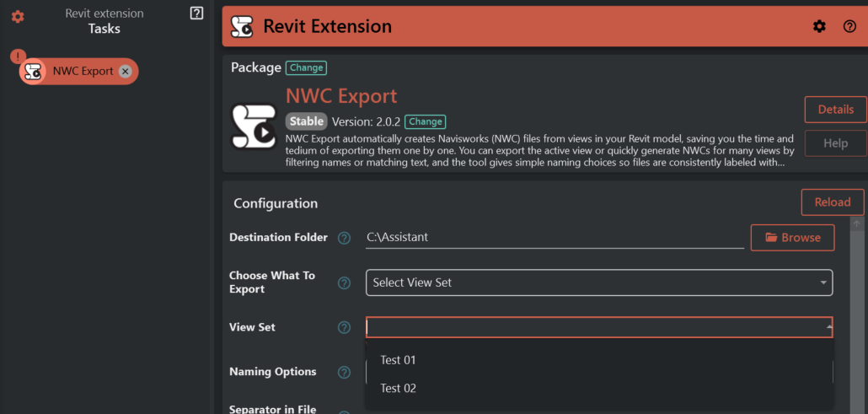Open sidebar settings gear icon
The height and width of the screenshot is (414, 868).
tap(18, 17)
